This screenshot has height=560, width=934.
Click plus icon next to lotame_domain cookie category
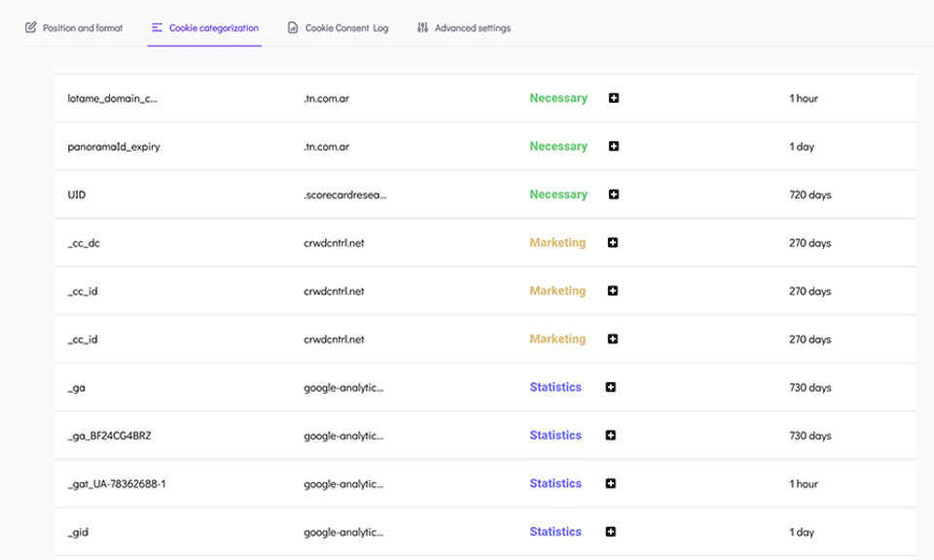pyautogui.click(x=614, y=98)
